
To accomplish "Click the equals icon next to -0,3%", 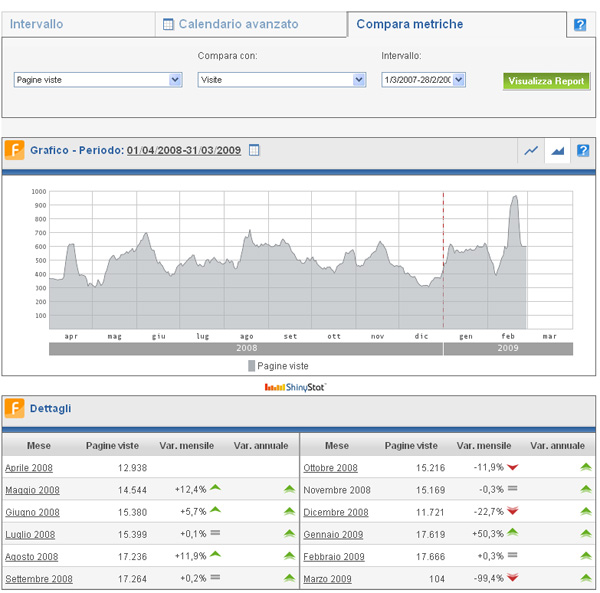I will tap(513, 488).
